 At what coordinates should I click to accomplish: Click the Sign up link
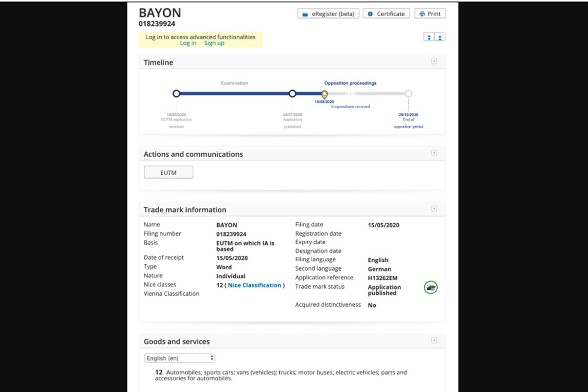[214, 43]
